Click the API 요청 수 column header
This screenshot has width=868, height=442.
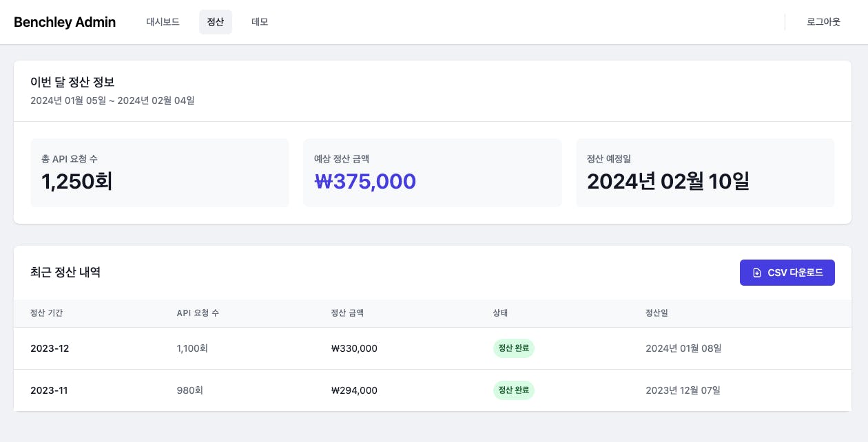(x=198, y=313)
